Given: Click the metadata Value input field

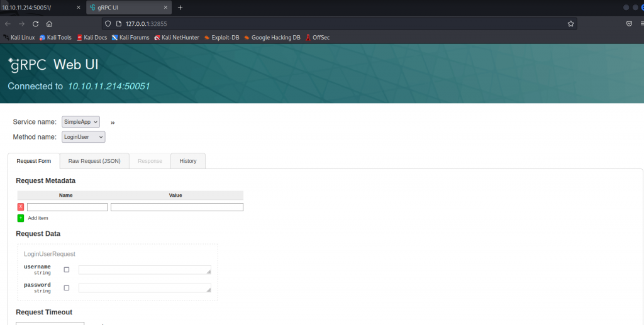Looking at the screenshot, I should click(x=177, y=207).
